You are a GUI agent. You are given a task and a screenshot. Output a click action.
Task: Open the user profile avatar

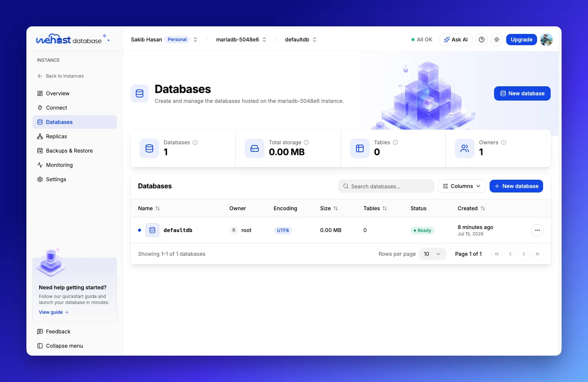[547, 40]
